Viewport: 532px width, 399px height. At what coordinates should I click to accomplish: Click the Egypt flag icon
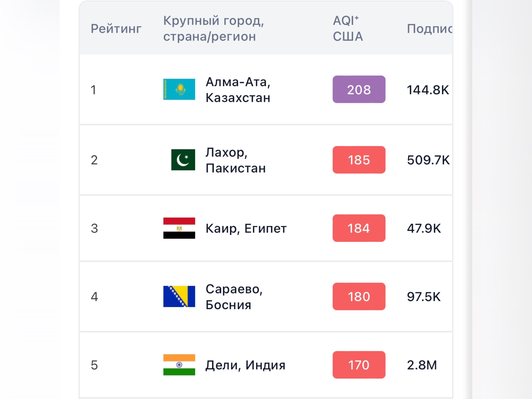point(179,228)
